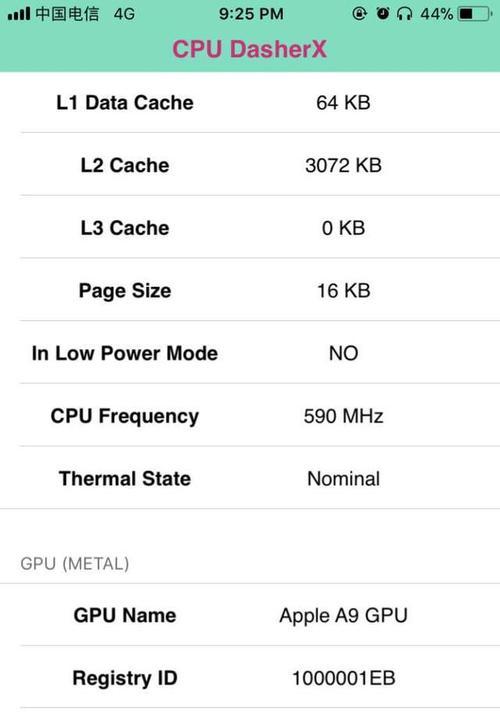Image resolution: width=500 pixels, height=712 pixels.
Task: Select the L1 Data Cache row
Action: pyautogui.click(x=250, y=102)
